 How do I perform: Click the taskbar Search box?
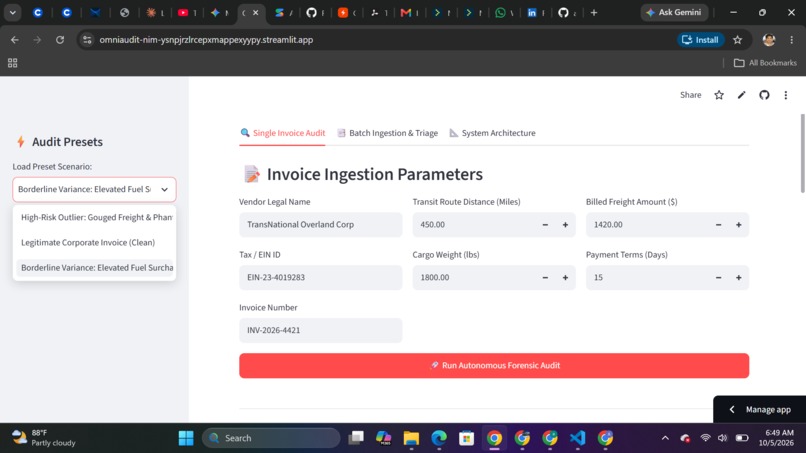coord(271,438)
